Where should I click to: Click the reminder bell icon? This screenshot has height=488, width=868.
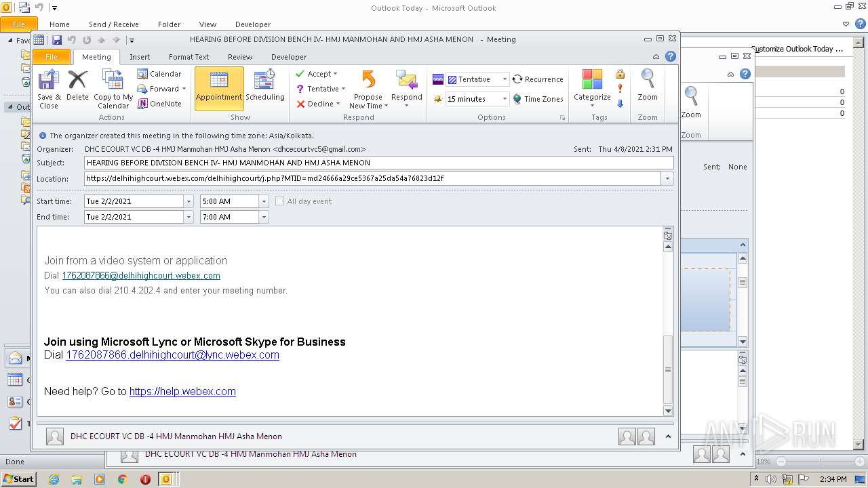pos(437,99)
